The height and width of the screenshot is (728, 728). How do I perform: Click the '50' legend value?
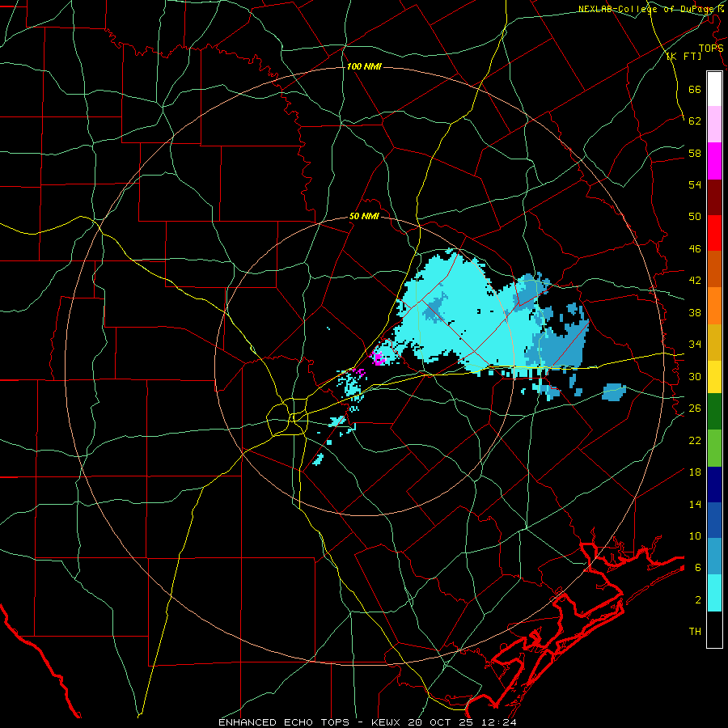point(695,217)
